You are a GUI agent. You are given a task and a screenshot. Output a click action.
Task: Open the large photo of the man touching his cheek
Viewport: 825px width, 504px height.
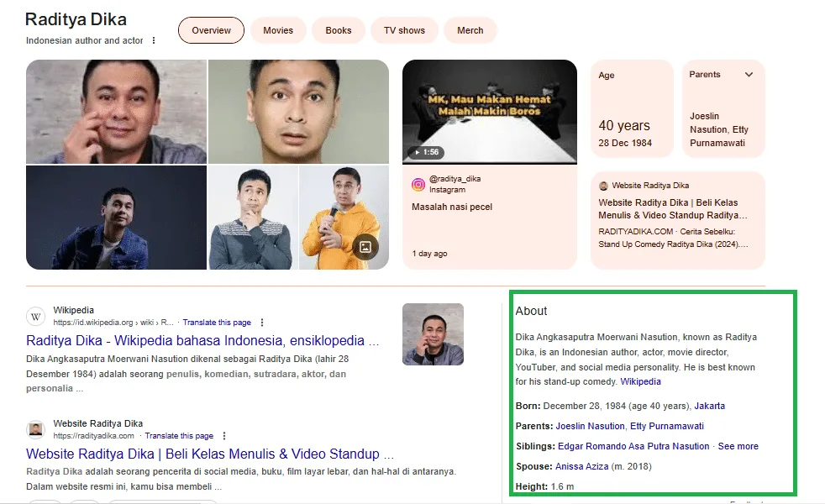click(116, 112)
